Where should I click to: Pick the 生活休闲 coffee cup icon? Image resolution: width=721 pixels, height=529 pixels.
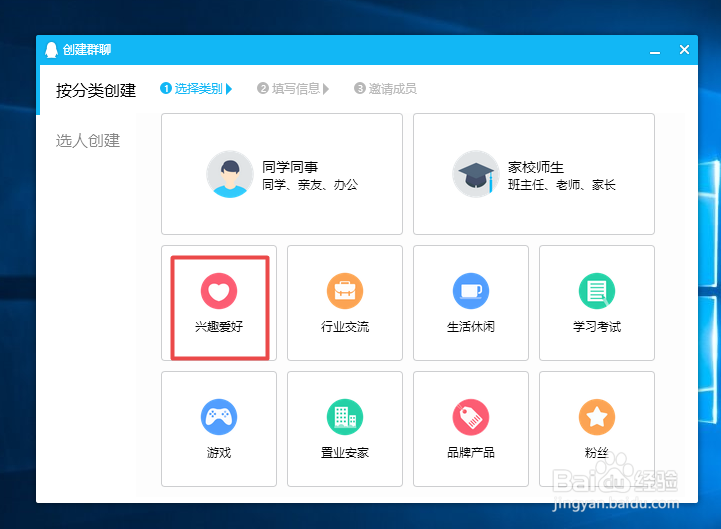(471, 291)
